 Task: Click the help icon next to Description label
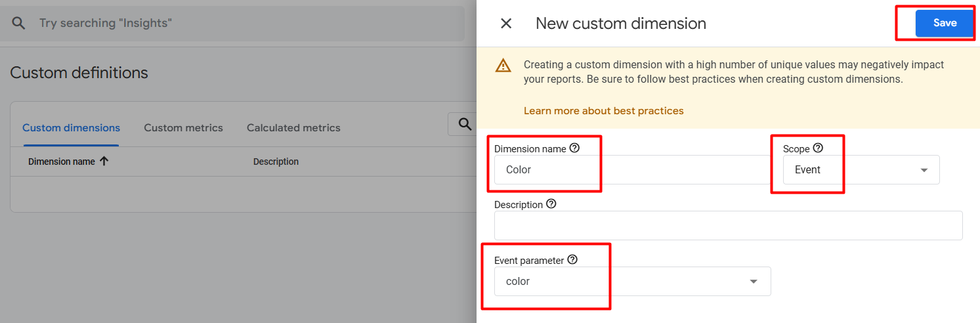[x=551, y=204]
